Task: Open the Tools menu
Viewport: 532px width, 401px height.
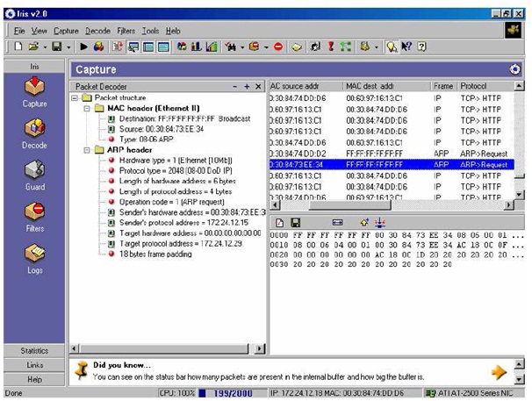Action: (150, 31)
